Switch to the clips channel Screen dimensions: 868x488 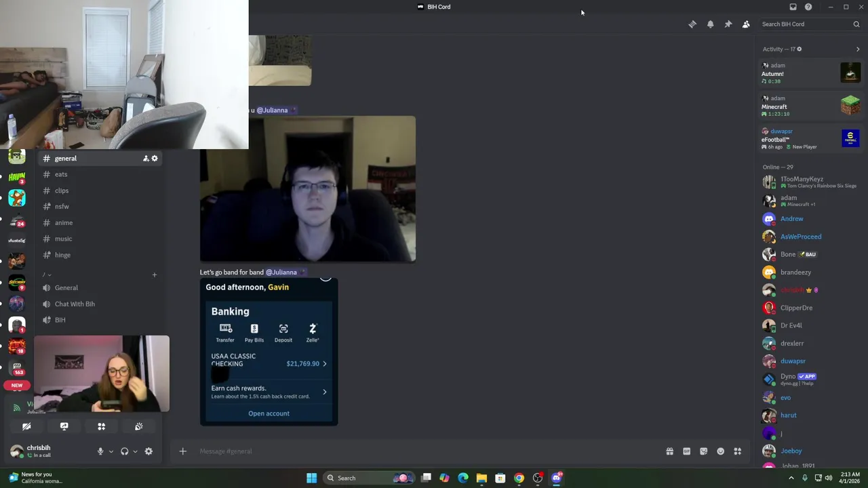pyautogui.click(x=100, y=190)
